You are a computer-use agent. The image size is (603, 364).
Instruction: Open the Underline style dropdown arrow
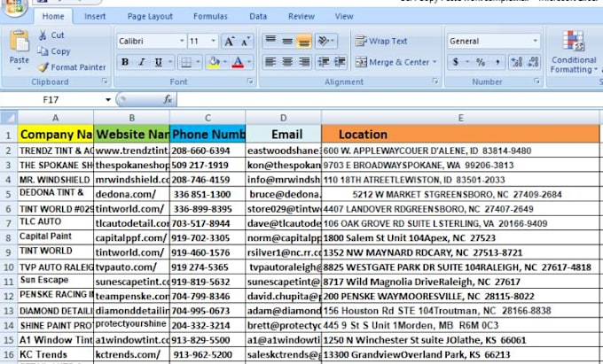pyautogui.click(x=169, y=62)
